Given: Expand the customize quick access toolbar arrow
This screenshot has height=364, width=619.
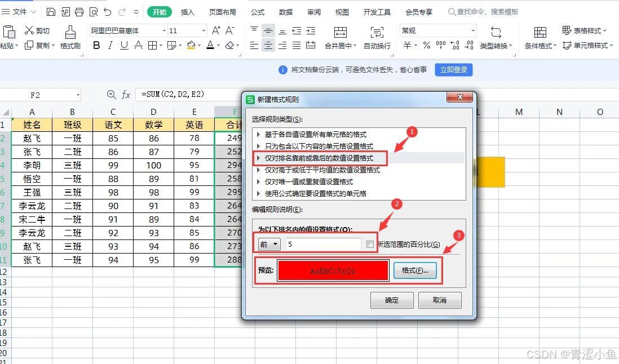Looking at the screenshot, I should (136, 12).
